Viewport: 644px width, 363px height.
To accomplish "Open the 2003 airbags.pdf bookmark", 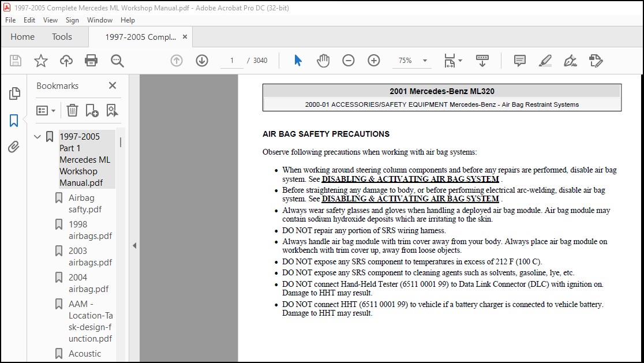I will tap(90, 257).
